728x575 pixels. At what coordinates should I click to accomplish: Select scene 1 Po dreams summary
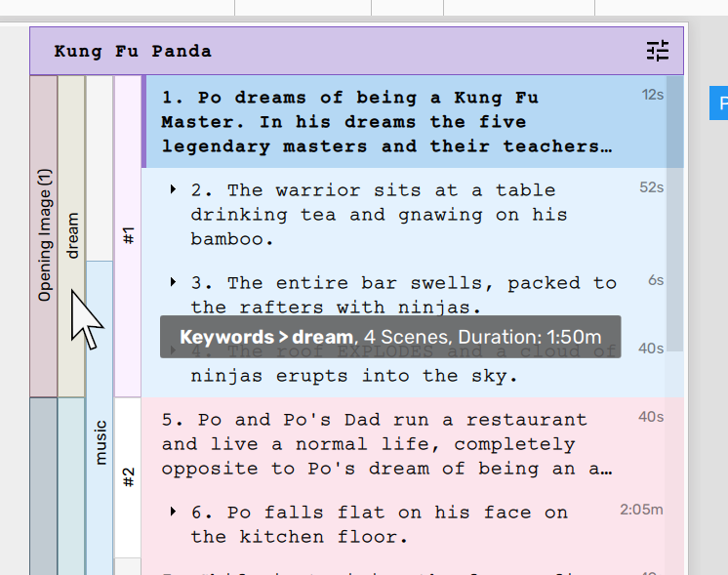coord(386,122)
